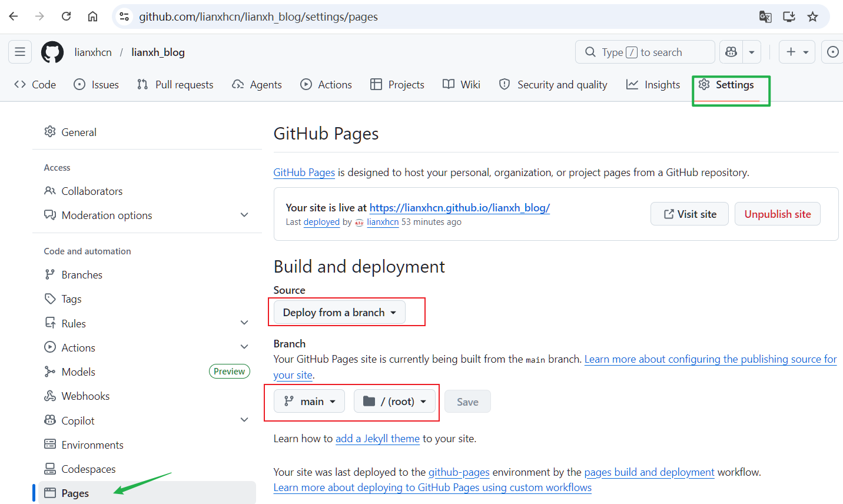Screen dimensions: 843x504
Task: Open the / (root) folder dropdown
Action: point(394,402)
